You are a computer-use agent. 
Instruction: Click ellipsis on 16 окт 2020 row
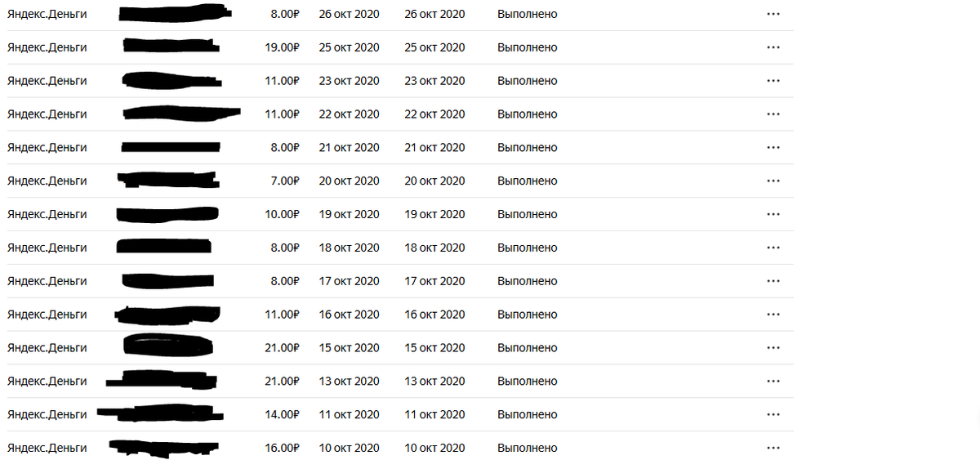coord(773,315)
